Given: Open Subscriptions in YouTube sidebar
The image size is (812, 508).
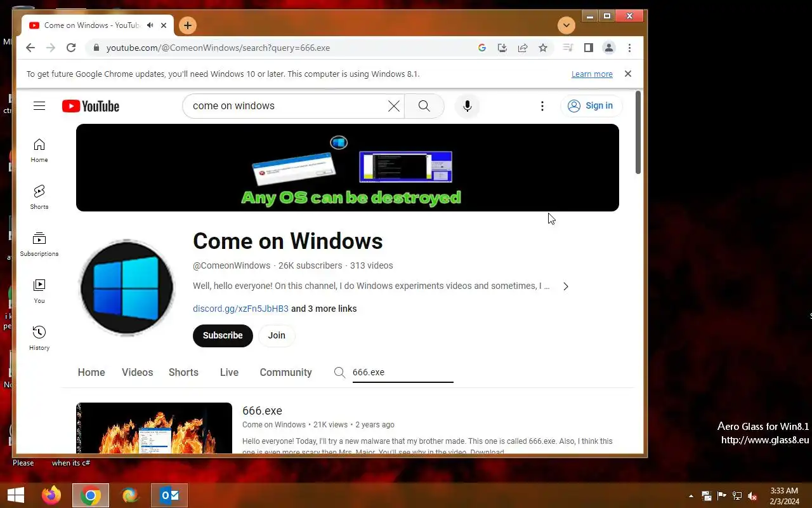Looking at the screenshot, I should [x=39, y=244].
